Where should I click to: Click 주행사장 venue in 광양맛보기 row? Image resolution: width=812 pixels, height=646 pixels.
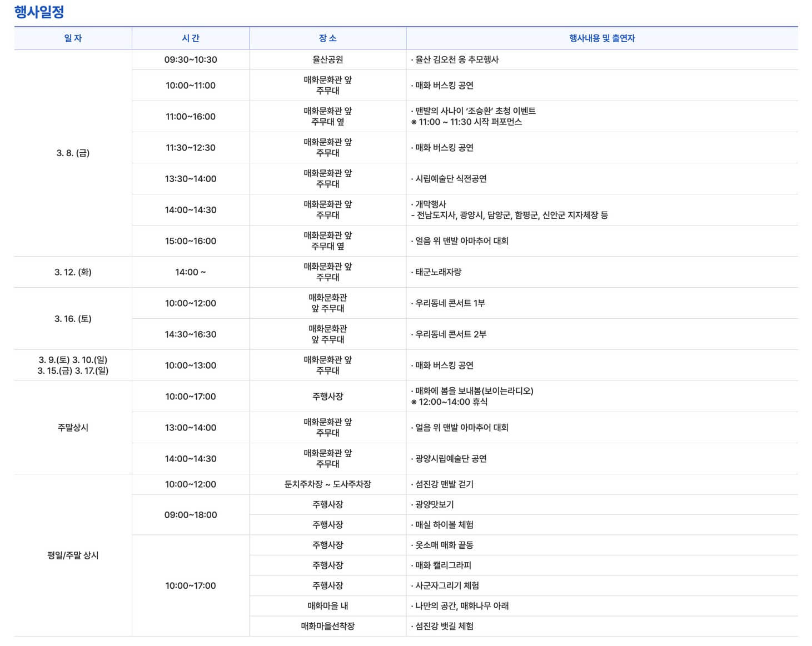coord(328,504)
